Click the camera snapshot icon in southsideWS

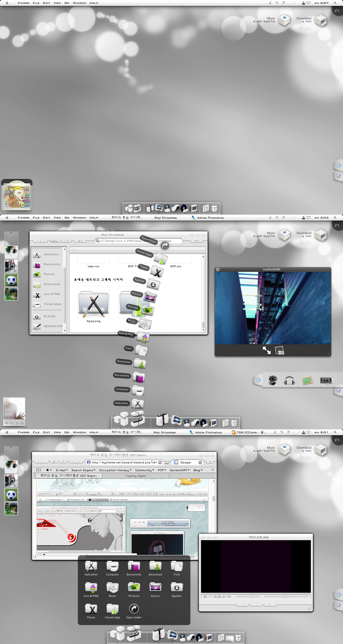(279, 350)
